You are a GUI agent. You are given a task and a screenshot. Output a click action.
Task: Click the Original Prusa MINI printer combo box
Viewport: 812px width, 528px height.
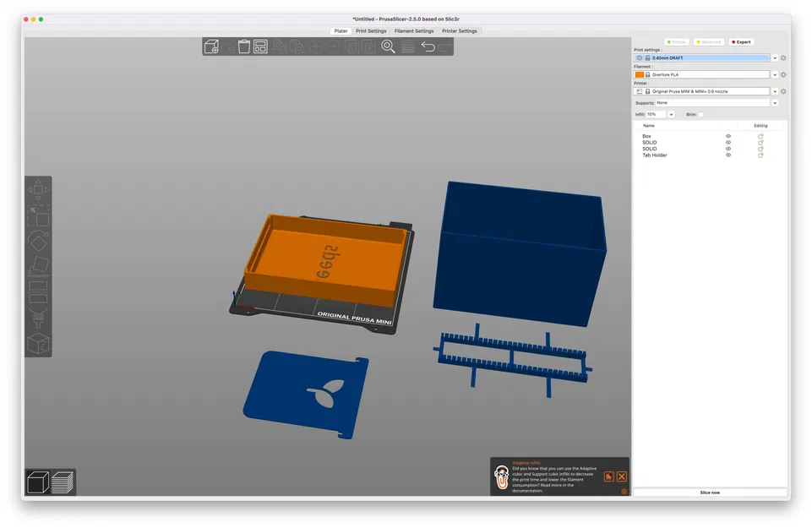[701, 91]
